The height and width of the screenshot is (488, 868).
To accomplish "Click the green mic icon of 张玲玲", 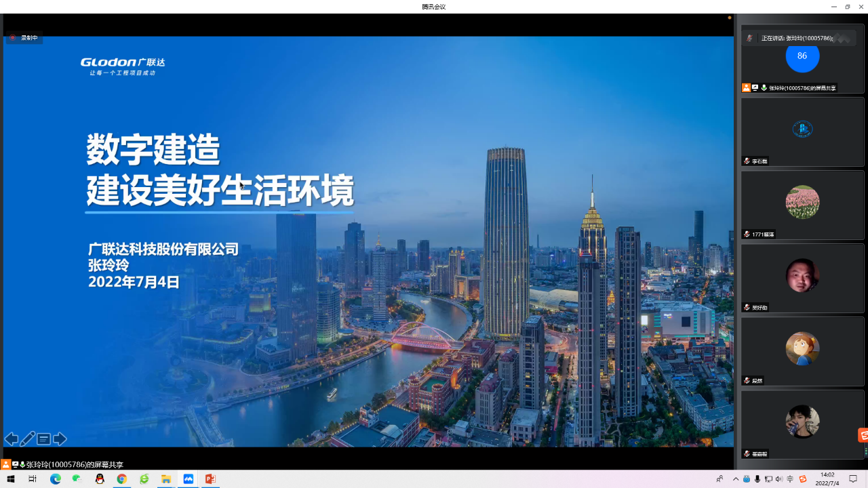I will click(764, 88).
